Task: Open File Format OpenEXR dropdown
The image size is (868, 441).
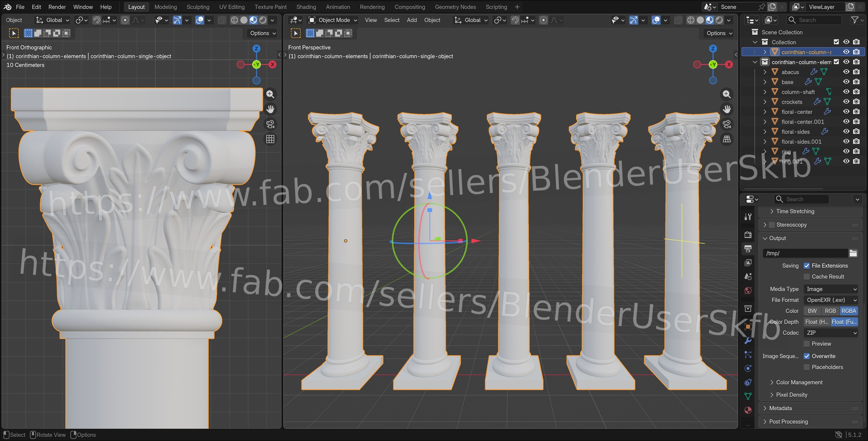Action: tap(831, 300)
